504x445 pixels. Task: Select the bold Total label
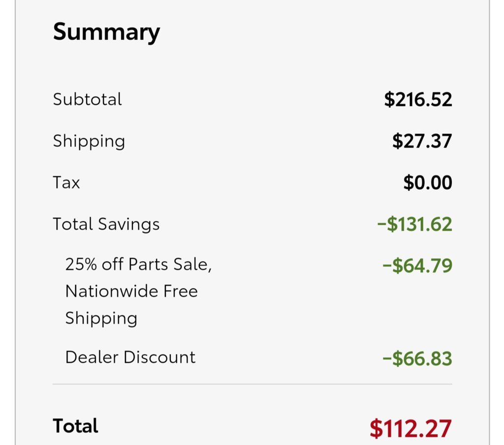point(75,426)
